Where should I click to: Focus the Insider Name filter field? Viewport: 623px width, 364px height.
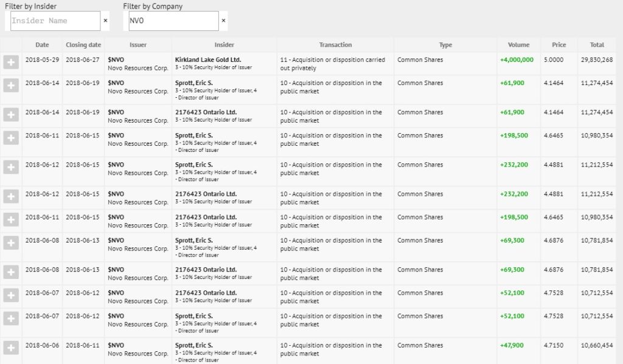[55, 21]
